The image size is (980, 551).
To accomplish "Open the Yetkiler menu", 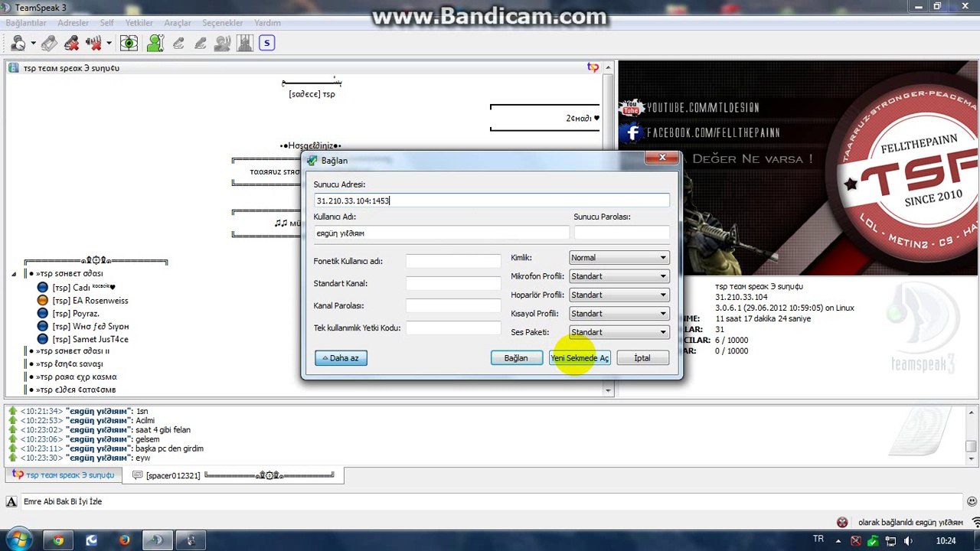I will pyautogui.click(x=139, y=23).
